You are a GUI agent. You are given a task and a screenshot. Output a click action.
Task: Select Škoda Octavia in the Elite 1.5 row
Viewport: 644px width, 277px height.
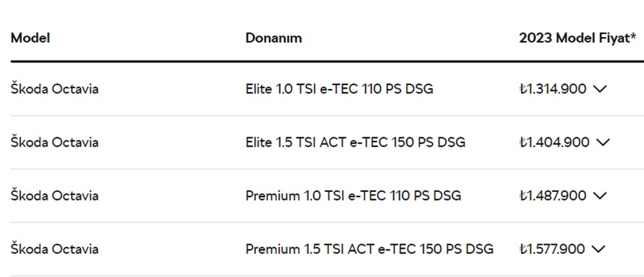pyautogui.click(x=55, y=142)
